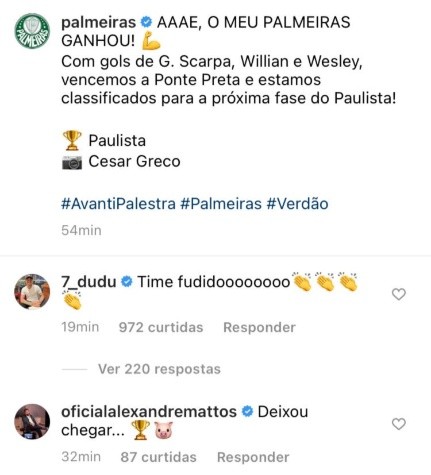Open oficialalexandremattos profile picture
Image resolution: width=431 pixels, height=475 pixels.
pyautogui.click(x=32, y=422)
